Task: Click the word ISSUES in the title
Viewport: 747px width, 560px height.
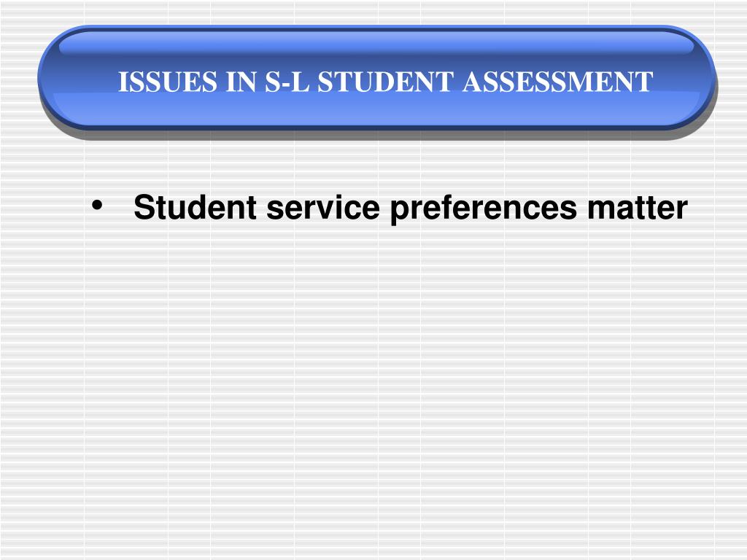Action: 168,82
